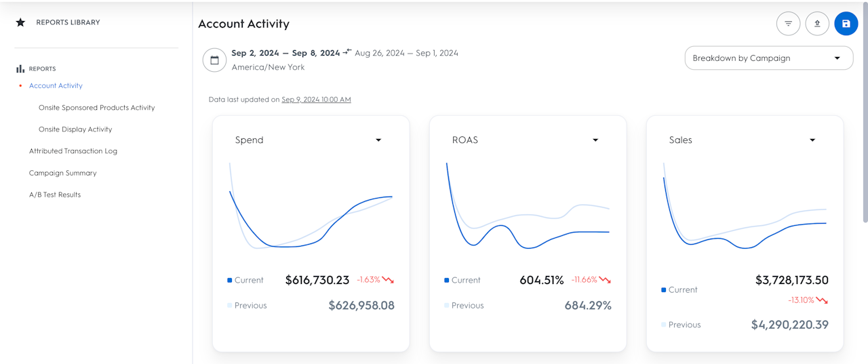
Task: Go to Attributed Transaction Log
Action: [73, 151]
